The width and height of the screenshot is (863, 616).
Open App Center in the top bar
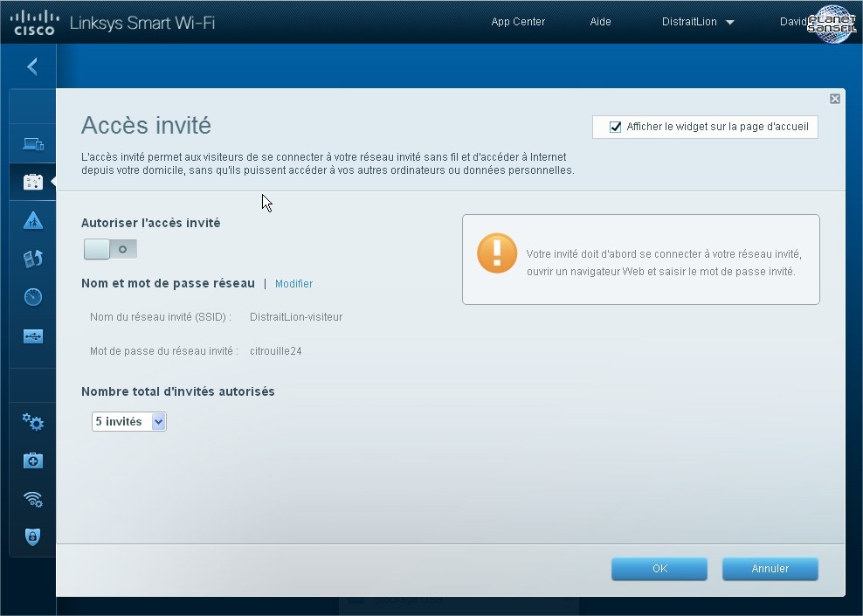pyautogui.click(x=518, y=22)
